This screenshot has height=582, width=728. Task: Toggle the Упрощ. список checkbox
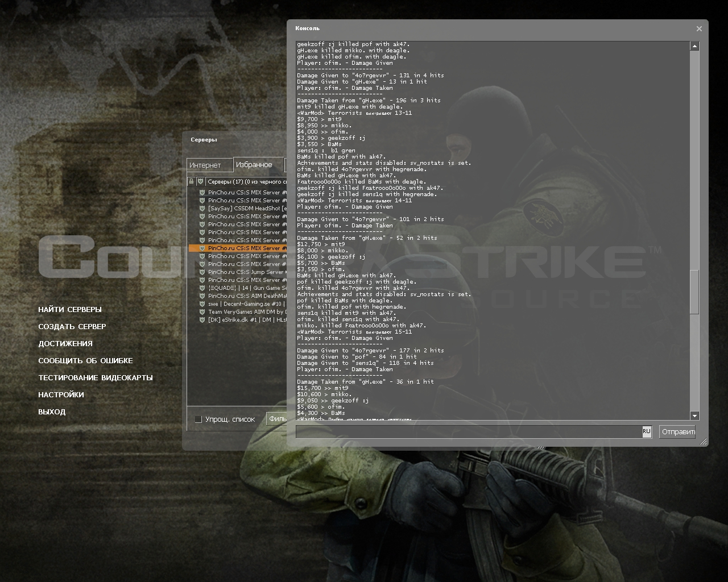click(198, 419)
